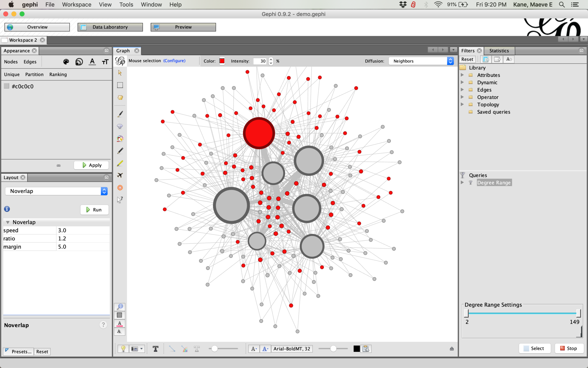This screenshot has width=588, height=368.
Task: Click the Configure link
Action: click(x=174, y=61)
